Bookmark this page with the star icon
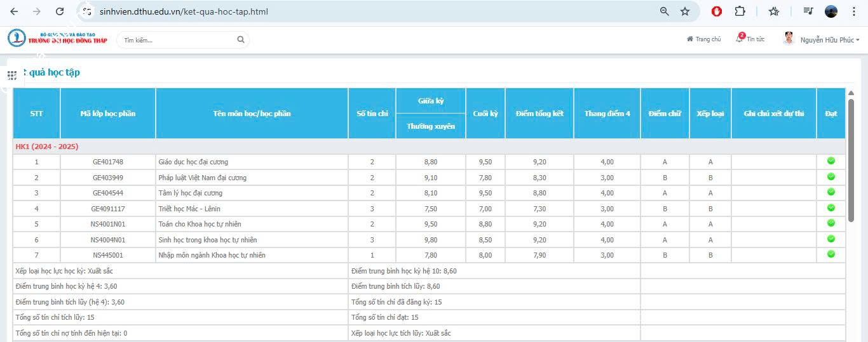Screen dimensions: 868x342 pos(685,11)
